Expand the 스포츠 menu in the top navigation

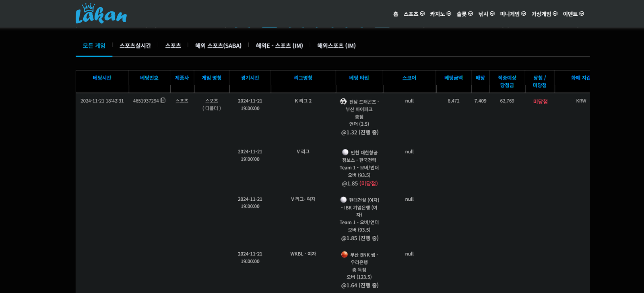point(414,14)
